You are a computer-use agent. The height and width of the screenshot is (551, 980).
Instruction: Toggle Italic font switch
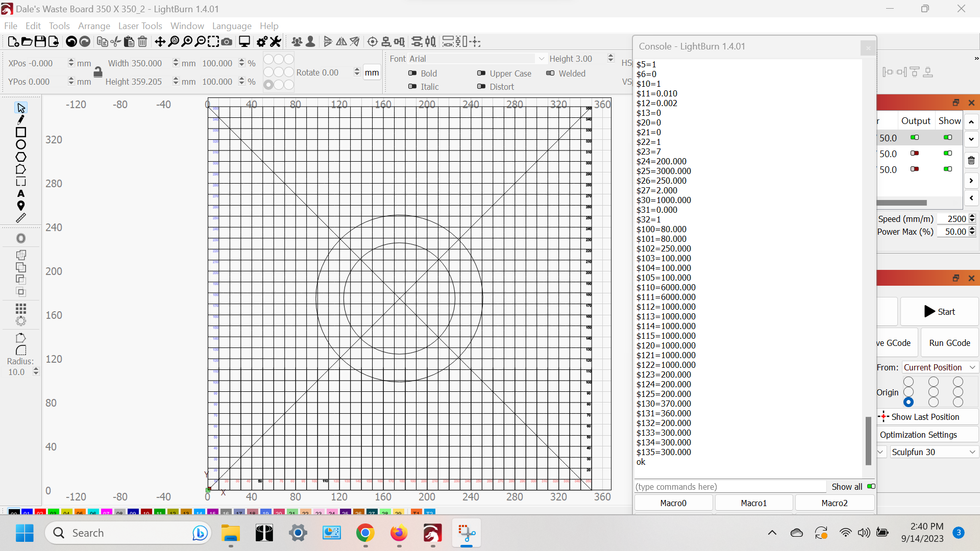pyautogui.click(x=412, y=86)
